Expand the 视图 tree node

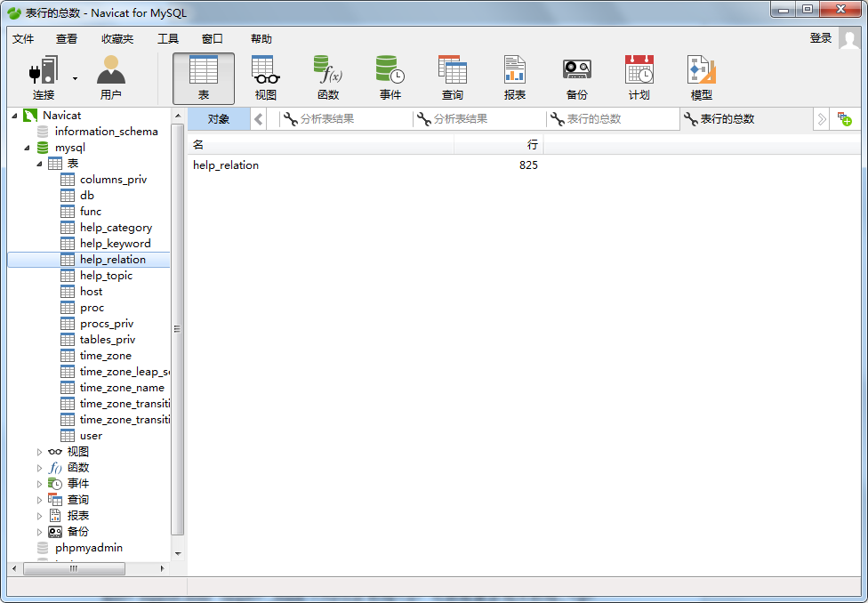pos(39,452)
